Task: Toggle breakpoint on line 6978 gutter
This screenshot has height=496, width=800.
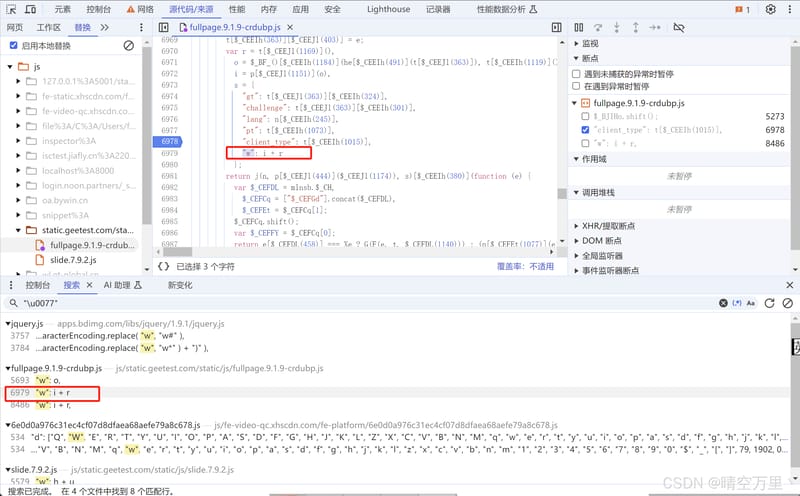Action: pyautogui.click(x=168, y=141)
